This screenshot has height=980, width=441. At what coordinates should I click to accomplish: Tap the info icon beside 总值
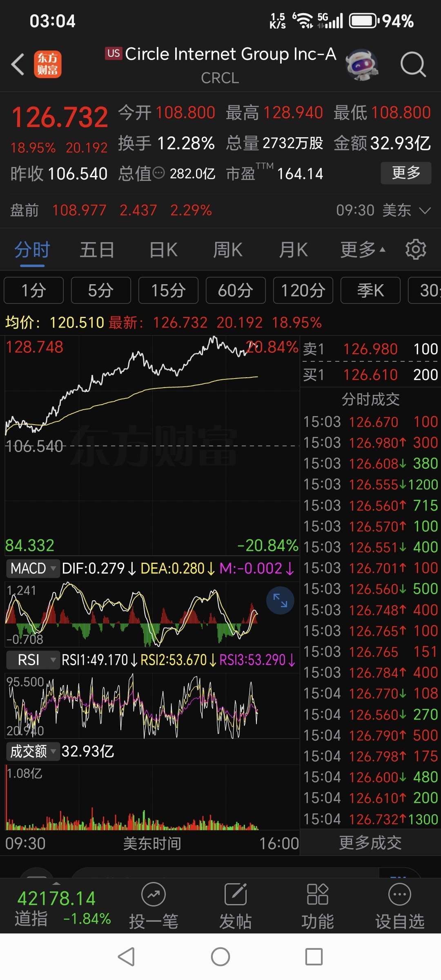click(158, 174)
